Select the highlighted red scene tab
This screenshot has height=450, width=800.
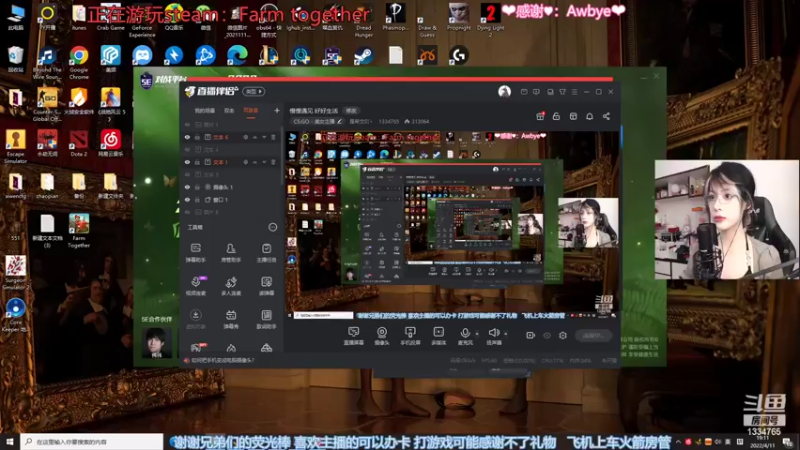pos(251,111)
